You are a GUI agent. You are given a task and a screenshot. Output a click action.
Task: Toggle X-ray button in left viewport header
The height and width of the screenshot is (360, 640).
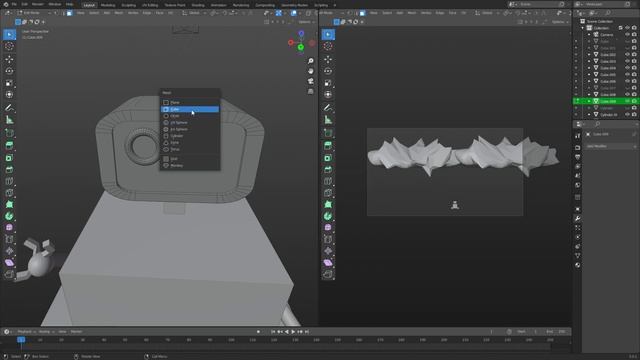pyautogui.click(x=309, y=13)
